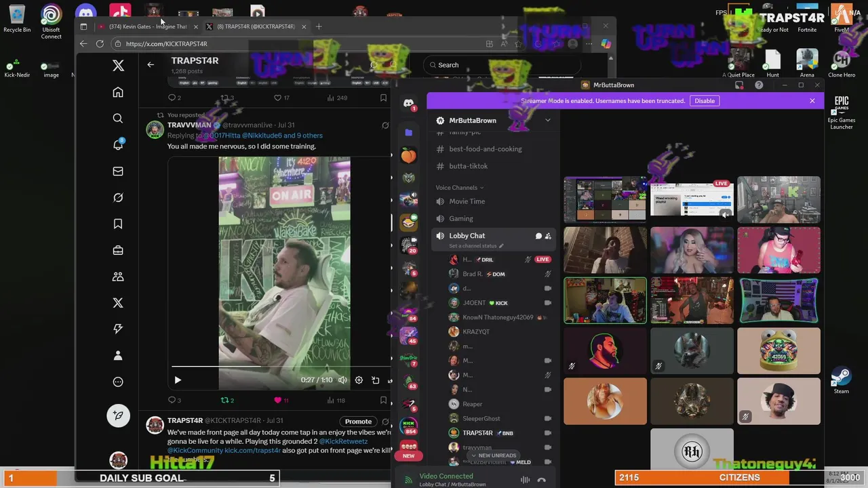Image resolution: width=868 pixels, height=488 pixels.
Task: Open Ubisoft Connect desktop icon
Action: coord(51,22)
